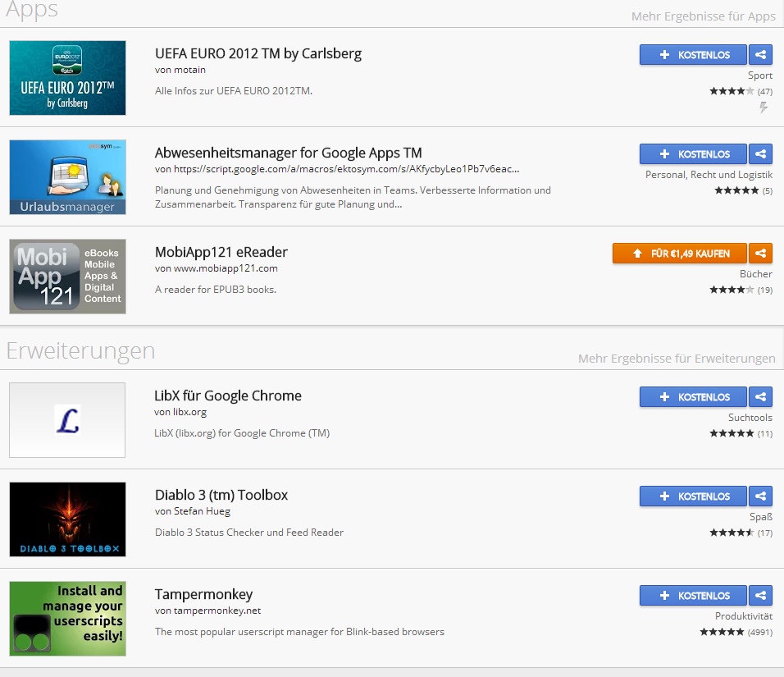Add Tampermonkey via Kostenlos button
The image size is (784, 677).
(x=693, y=596)
